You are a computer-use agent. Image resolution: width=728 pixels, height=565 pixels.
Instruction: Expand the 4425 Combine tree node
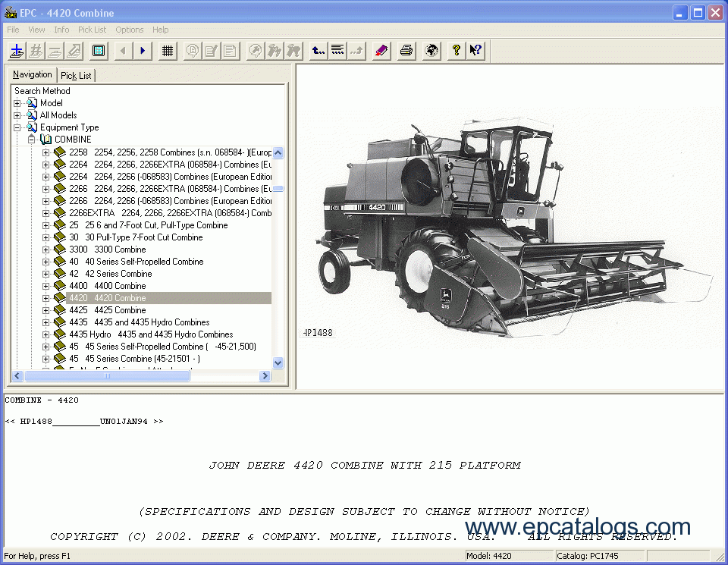[x=45, y=310]
